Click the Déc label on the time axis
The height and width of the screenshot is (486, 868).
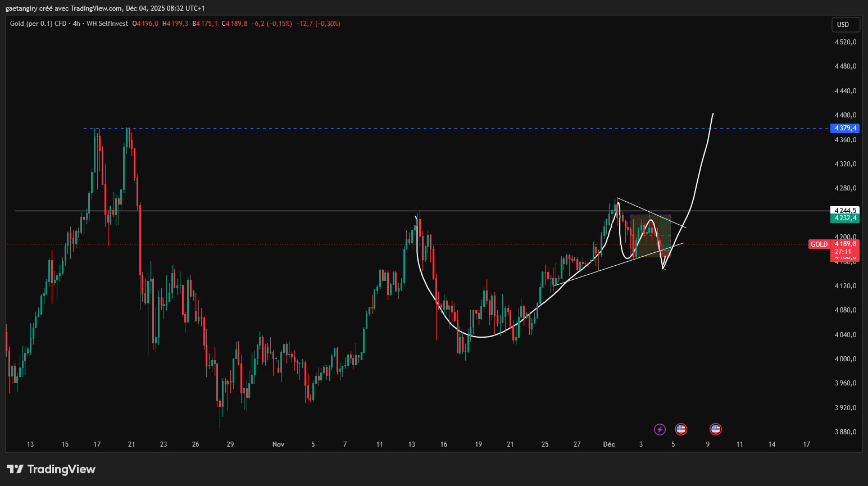point(609,444)
